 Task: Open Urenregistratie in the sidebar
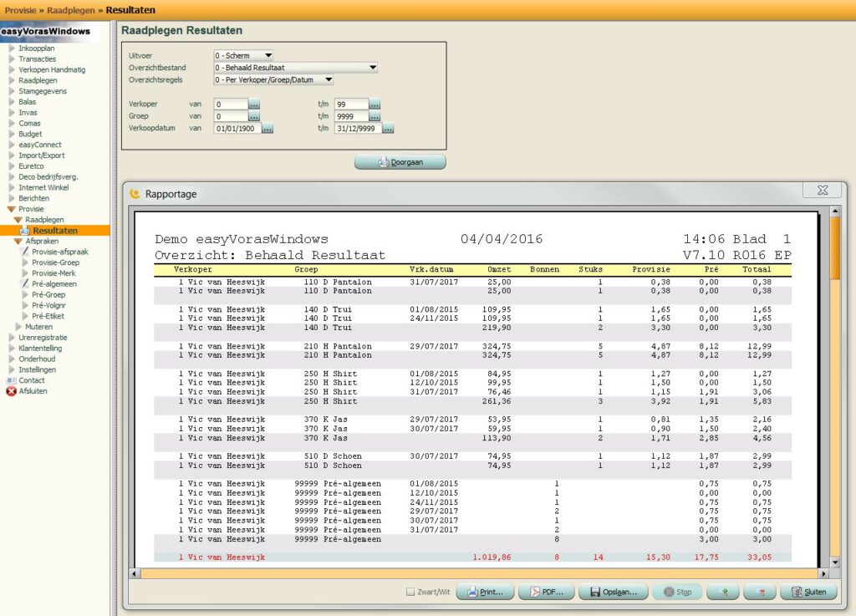click(43, 338)
